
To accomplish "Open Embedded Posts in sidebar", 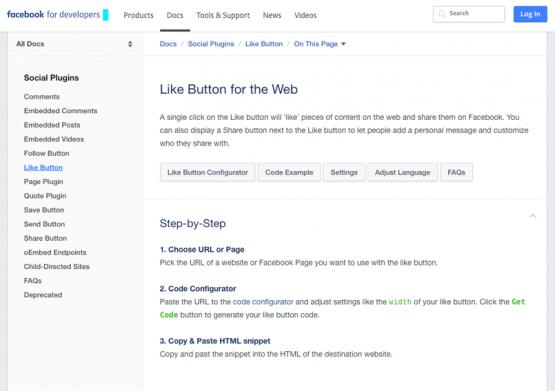I will pos(52,125).
